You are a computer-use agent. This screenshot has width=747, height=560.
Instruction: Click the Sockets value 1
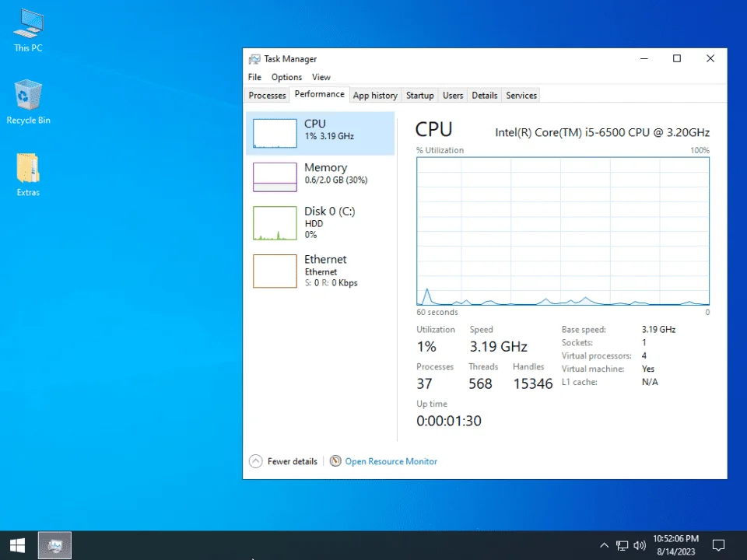644,343
